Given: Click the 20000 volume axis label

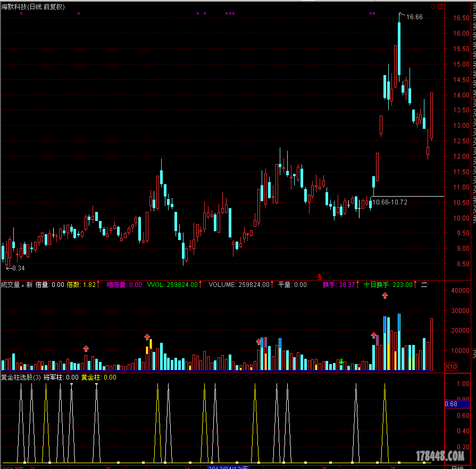Looking at the screenshot, I should (x=460, y=331).
